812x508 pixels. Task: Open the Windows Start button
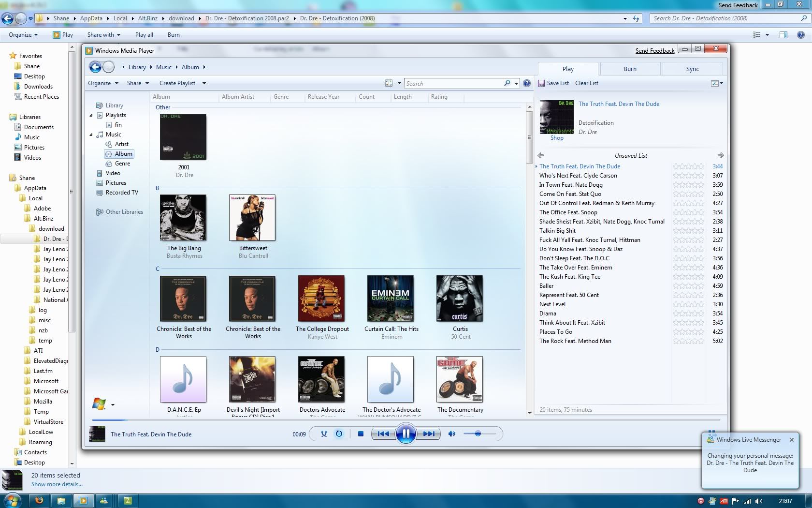(12, 500)
